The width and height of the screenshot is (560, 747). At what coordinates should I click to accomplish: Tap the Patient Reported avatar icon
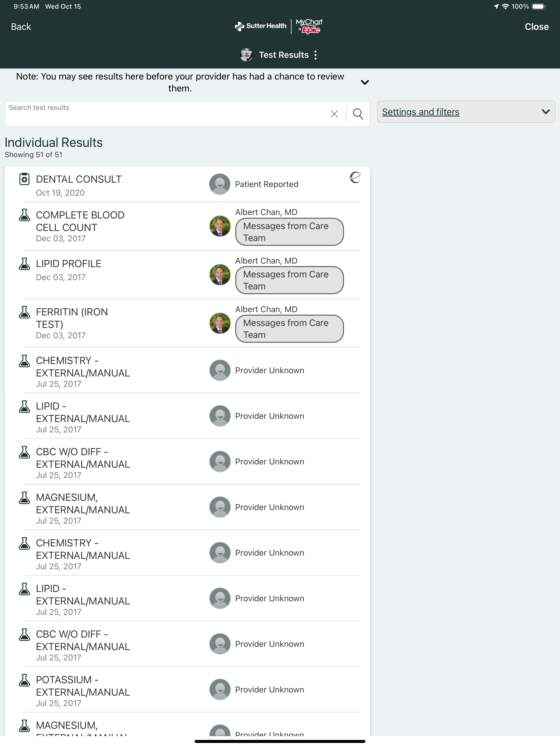tap(220, 184)
